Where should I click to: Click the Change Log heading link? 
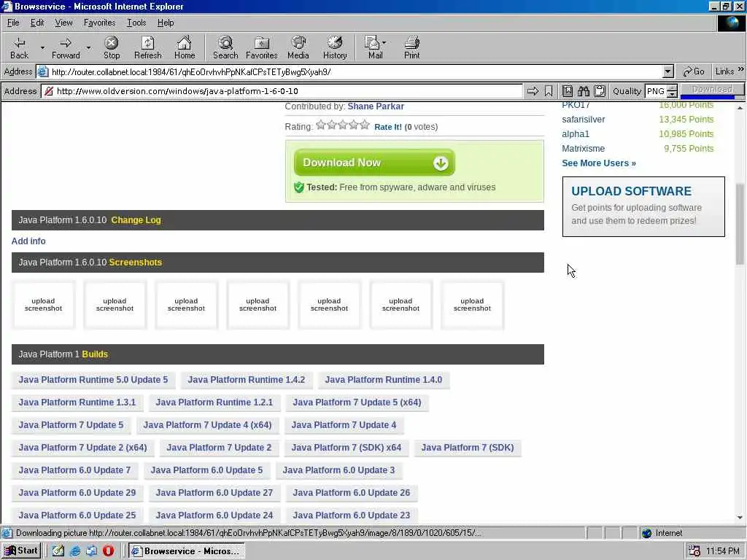(136, 220)
